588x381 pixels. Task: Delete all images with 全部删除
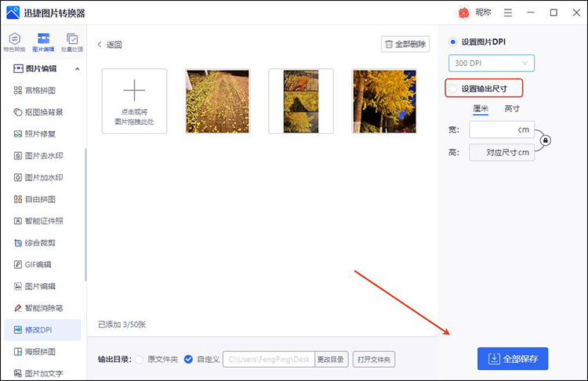pyautogui.click(x=405, y=44)
